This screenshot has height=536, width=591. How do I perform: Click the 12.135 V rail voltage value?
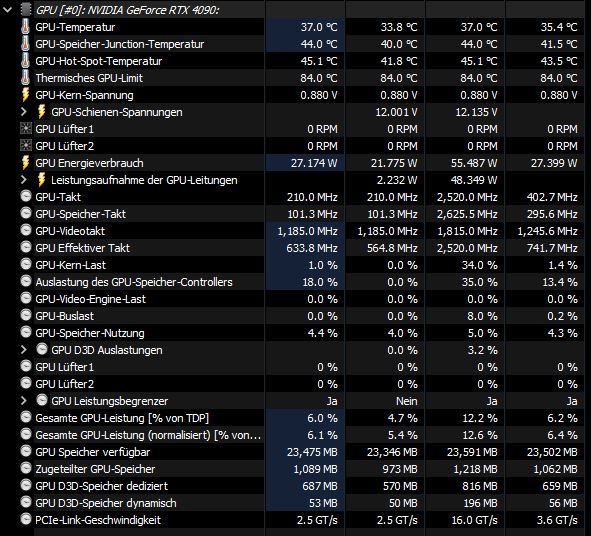click(476, 112)
